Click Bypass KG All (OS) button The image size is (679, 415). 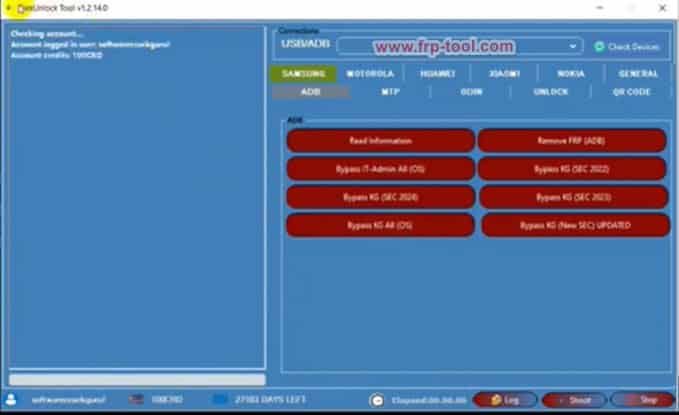[380, 225]
